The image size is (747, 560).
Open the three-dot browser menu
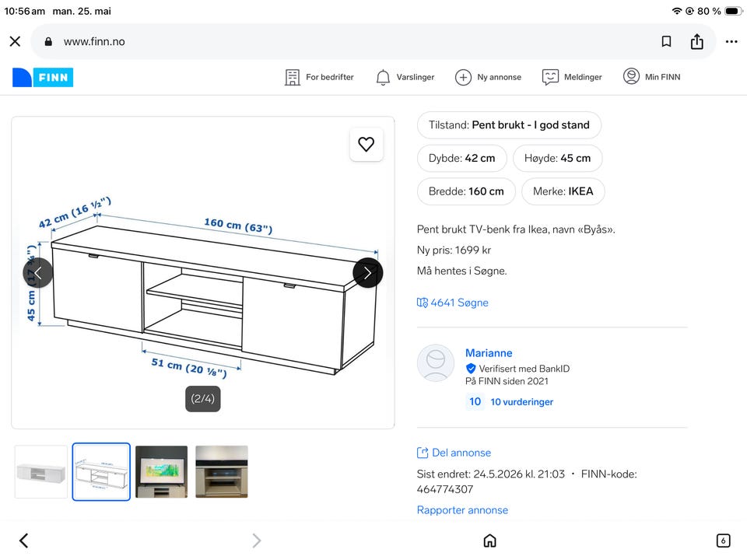coord(731,42)
